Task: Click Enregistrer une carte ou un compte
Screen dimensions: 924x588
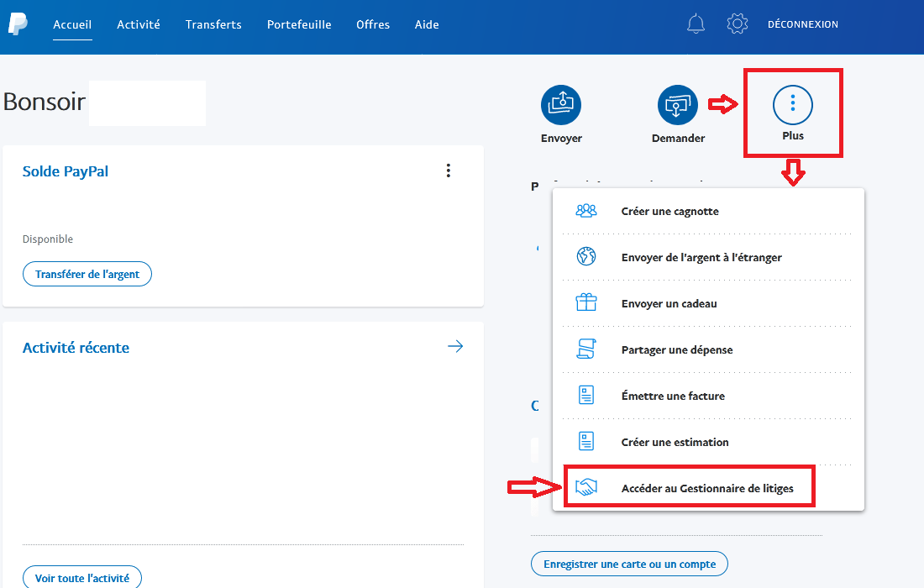Action: point(629,564)
